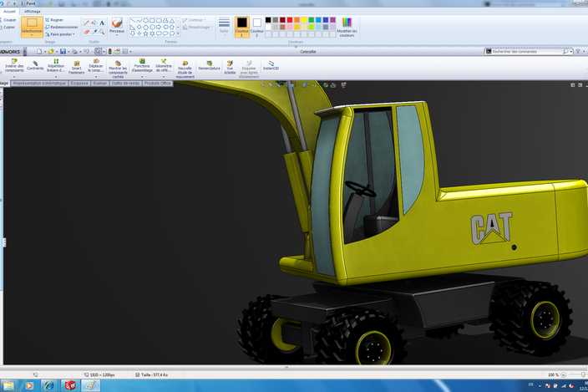Image resolution: width=588 pixels, height=392 pixels.
Task: Pick the orange palette swatch
Action: (297, 20)
